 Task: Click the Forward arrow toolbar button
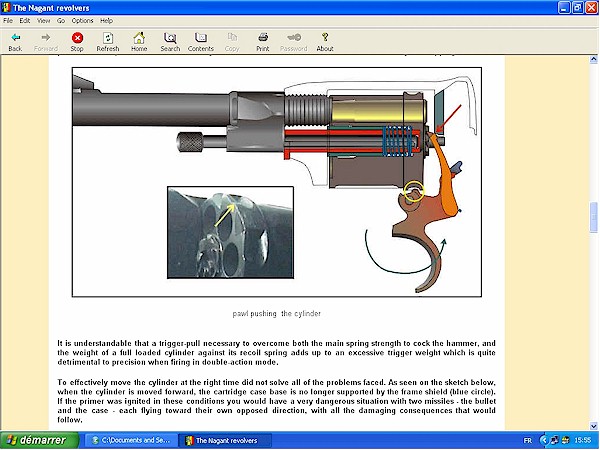coord(46,41)
